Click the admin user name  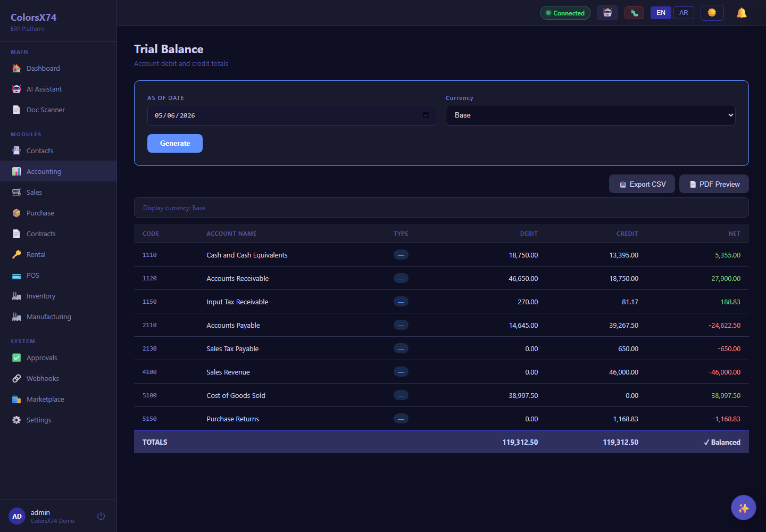(40, 512)
